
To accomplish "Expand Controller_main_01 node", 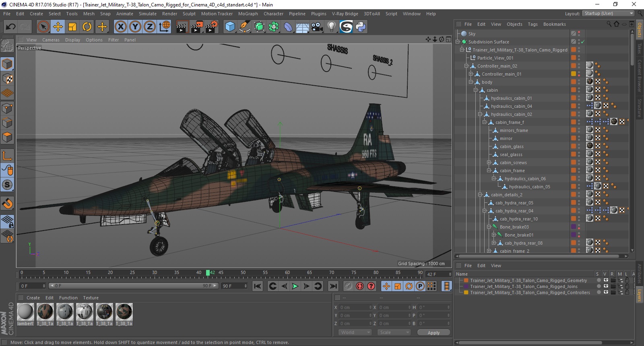I will click(471, 74).
